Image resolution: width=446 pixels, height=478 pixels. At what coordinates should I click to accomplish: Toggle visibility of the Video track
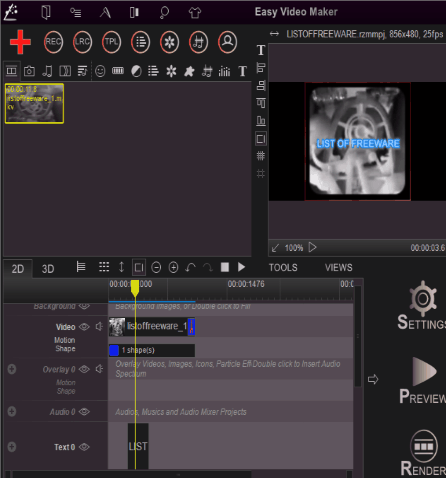(x=84, y=327)
